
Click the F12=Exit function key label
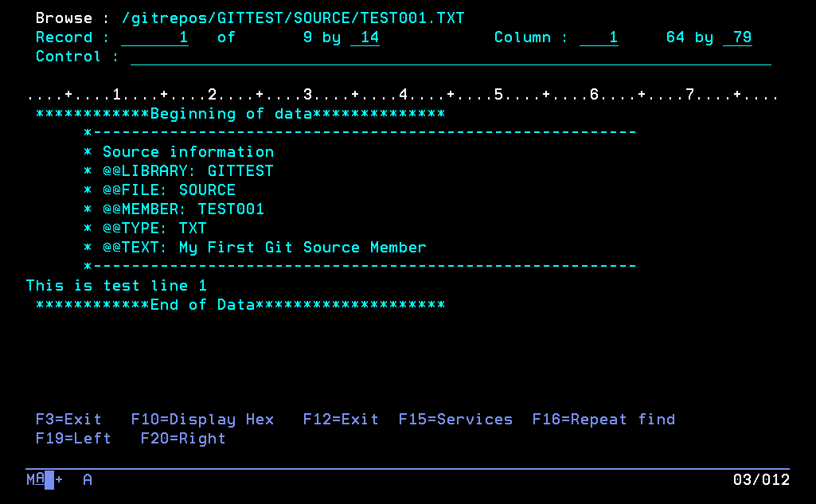pos(341,420)
